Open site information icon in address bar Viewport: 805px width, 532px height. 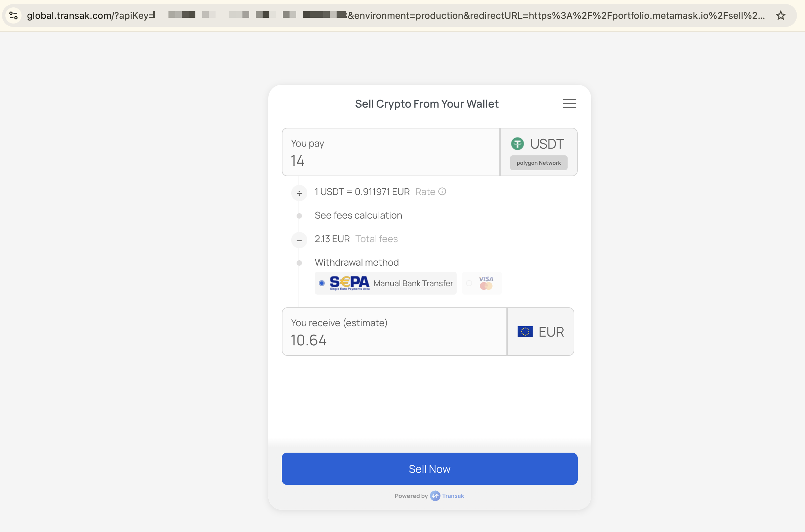click(13, 15)
